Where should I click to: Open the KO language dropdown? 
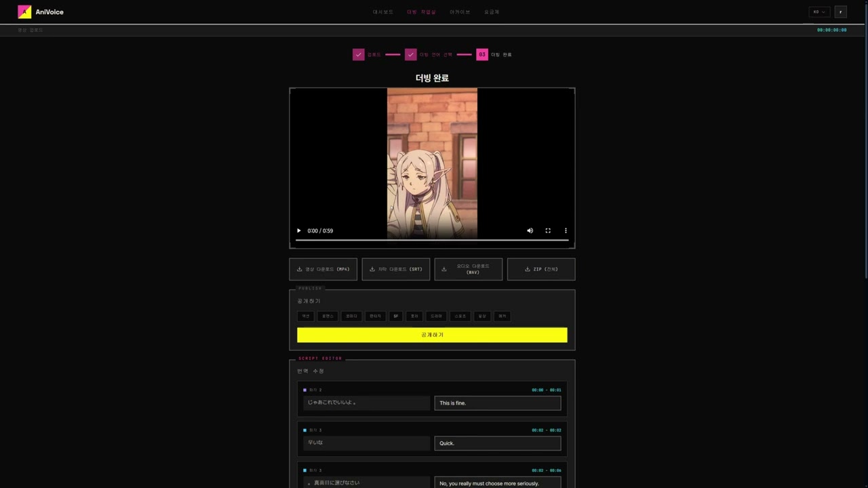click(819, 12)
